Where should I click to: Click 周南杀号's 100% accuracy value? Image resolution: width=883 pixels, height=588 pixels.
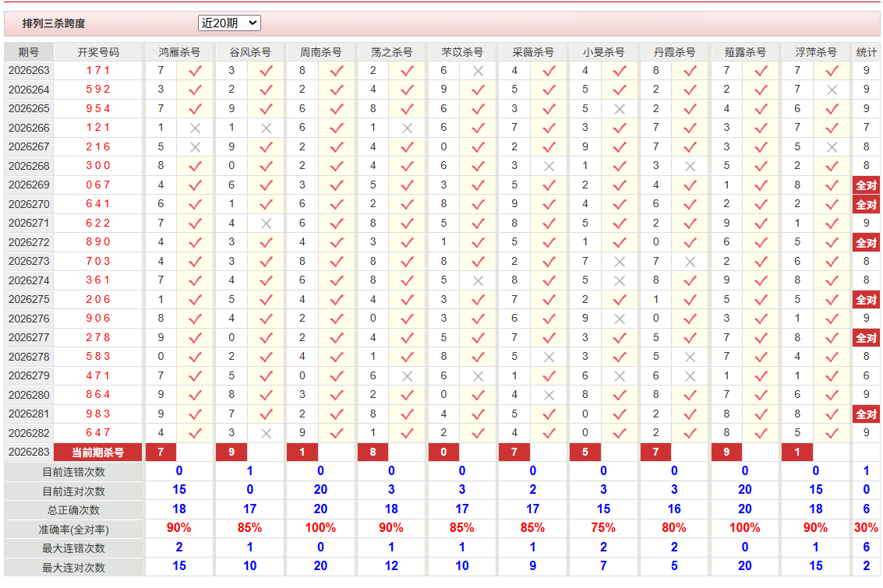[x=320, y=528]
